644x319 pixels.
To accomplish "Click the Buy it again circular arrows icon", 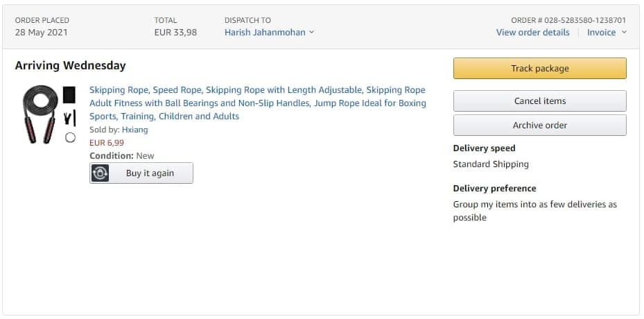I will click(101, 173).
